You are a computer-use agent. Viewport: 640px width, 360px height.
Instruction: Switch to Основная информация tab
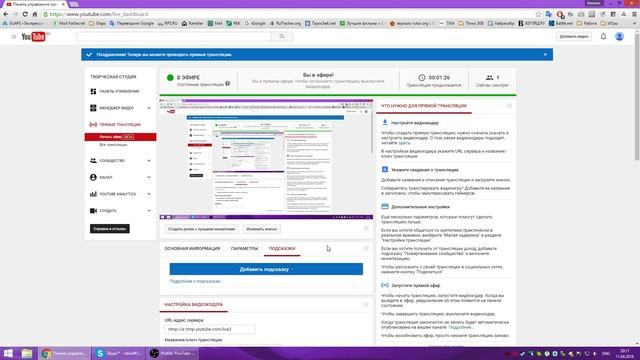click(192, 249)
